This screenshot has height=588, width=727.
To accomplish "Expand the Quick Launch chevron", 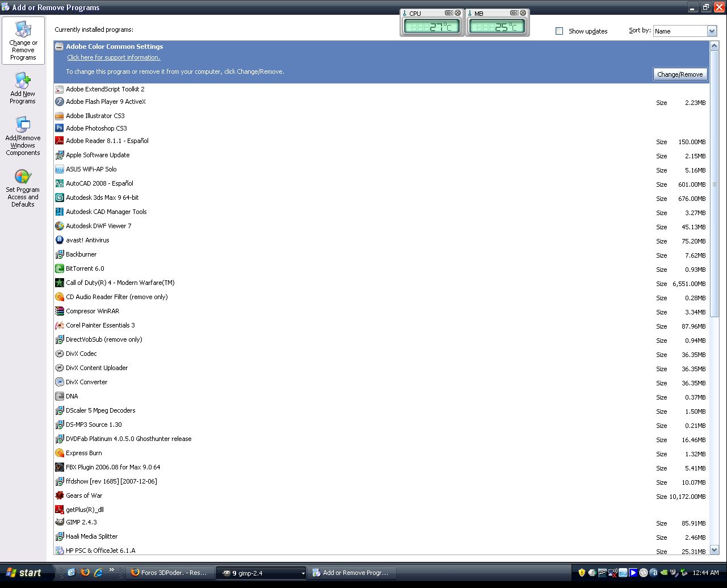I will click(x=112, y=570).
